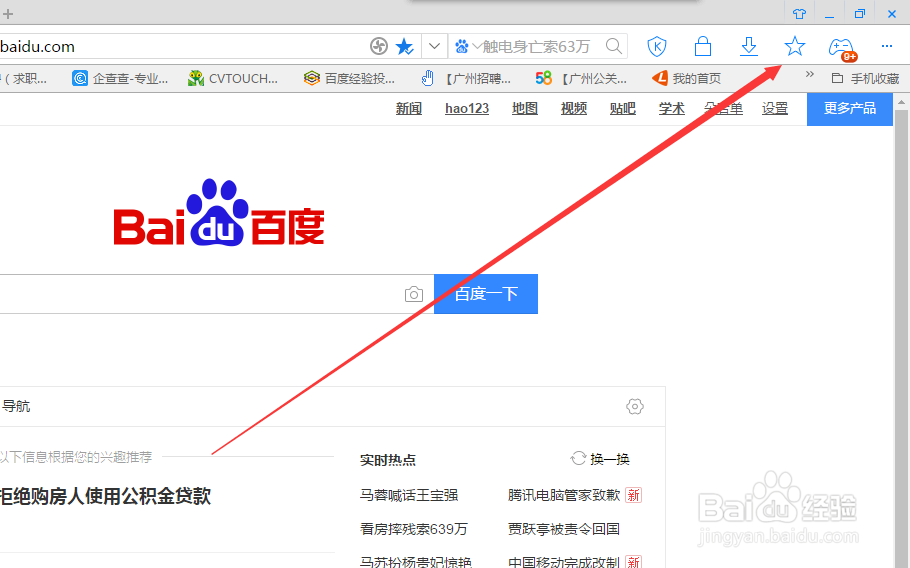This screenshot has height=568, width=910.
Task: Click the magnifier search icon in toolbar
Action: (613, 46)
